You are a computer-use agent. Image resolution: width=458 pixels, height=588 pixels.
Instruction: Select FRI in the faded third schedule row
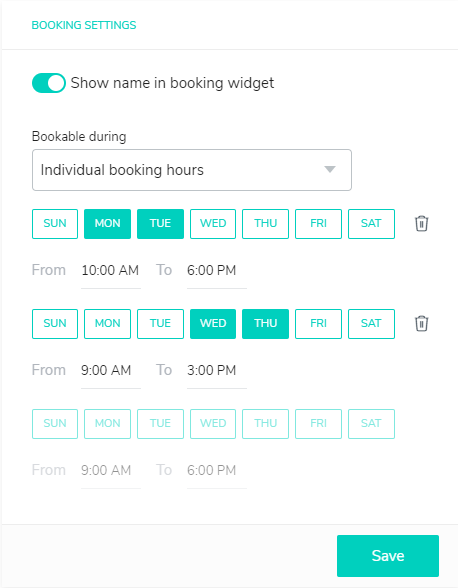318,424
